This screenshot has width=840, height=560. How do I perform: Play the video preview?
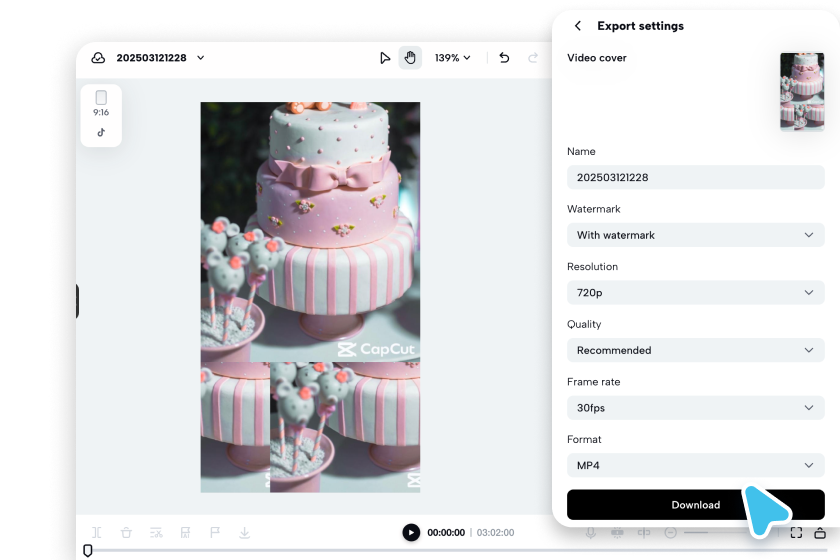pyautogui.click(x=411, y=533)
